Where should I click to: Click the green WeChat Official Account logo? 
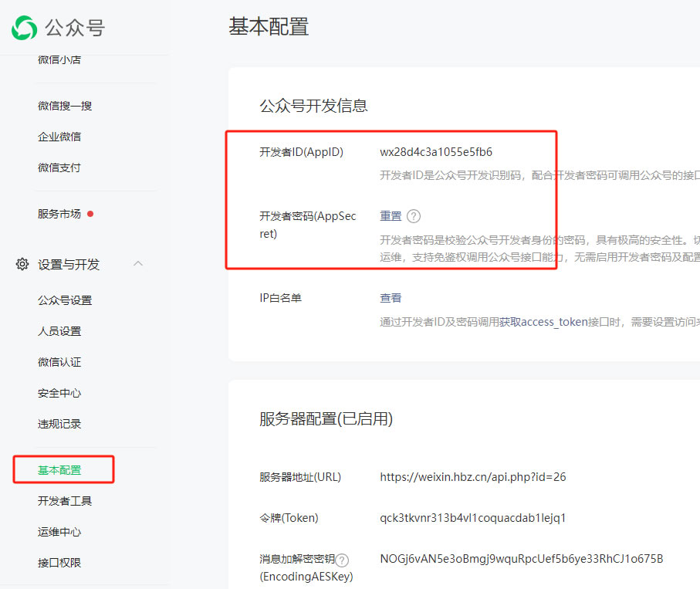point(24,28)
